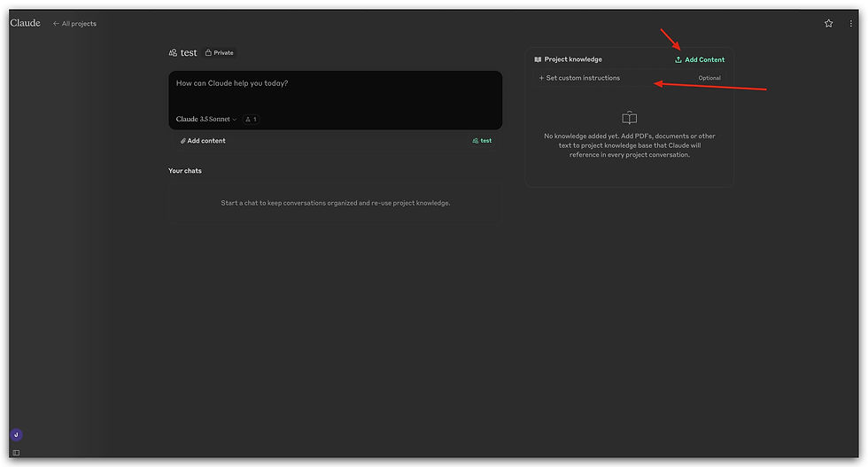Screen dimensions: 868x467
Task: Click the test project title
Action: (x=188, y=52)
